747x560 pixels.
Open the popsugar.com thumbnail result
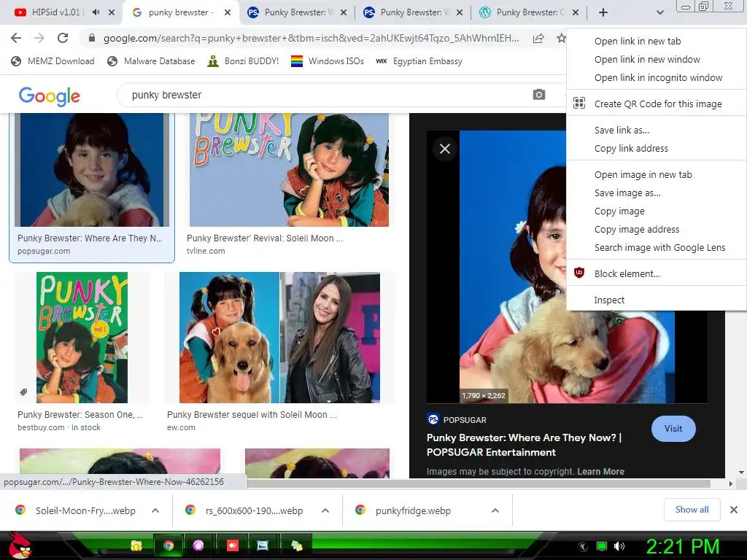click(x=92, y=170)
